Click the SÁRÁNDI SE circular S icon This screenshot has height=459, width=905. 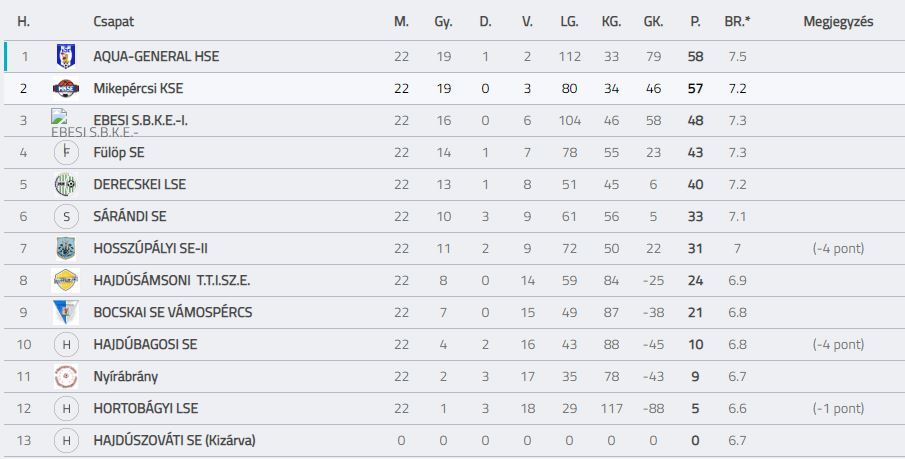(x=66, y=217)
